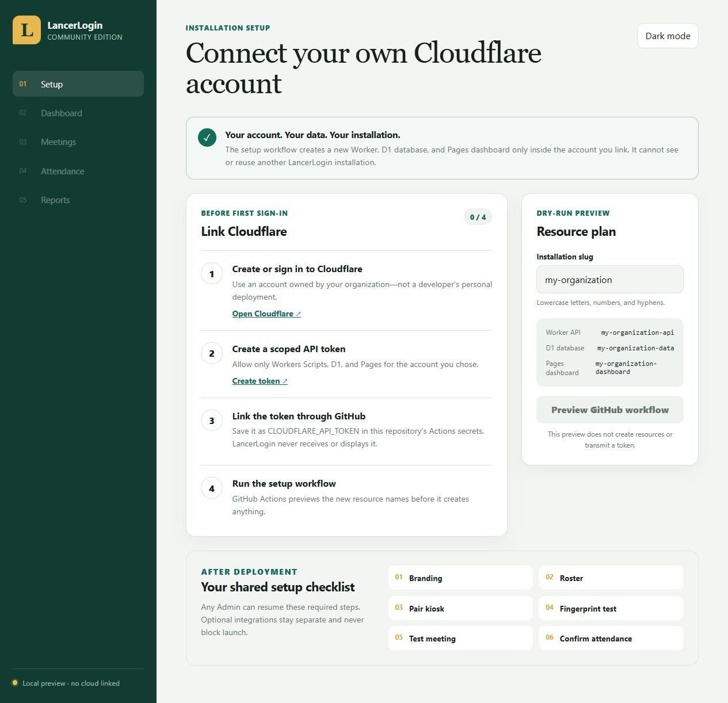The height and width of the screenshot is (703, 728).
Task: Click the 'Link Cloudflare' heading
Action: coord(244,231)
